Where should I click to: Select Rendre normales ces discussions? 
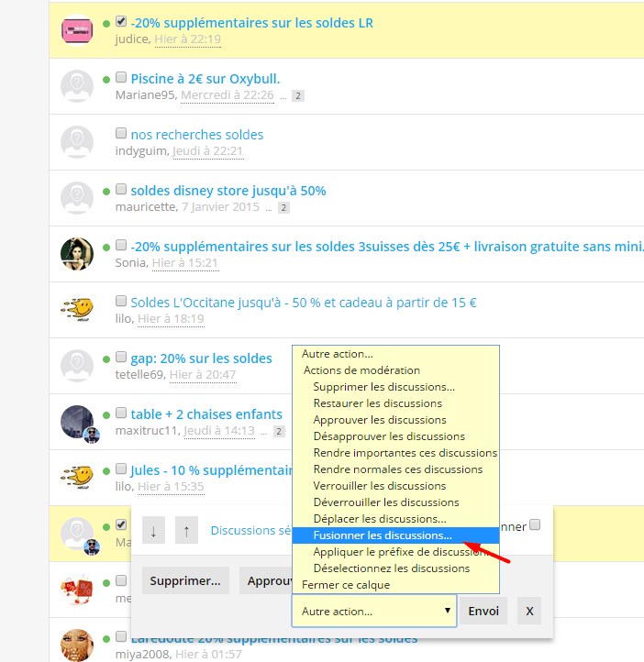tap(395, 469)
